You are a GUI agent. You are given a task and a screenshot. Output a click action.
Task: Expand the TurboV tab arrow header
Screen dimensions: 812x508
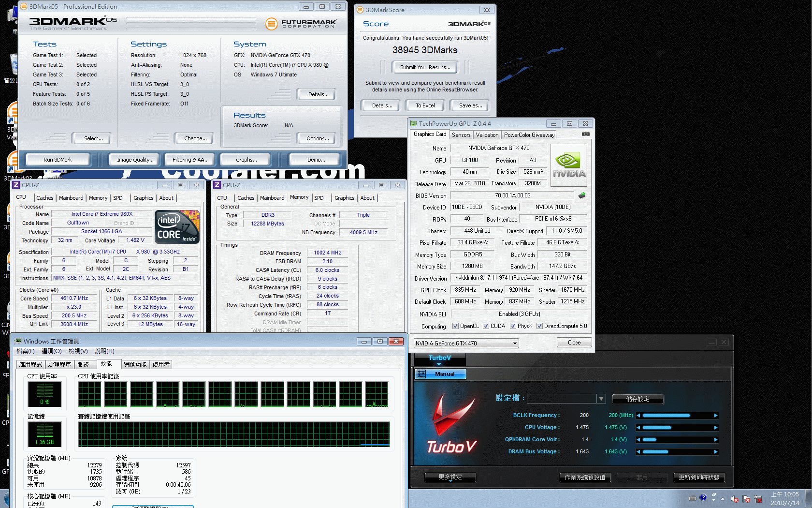(x=439, y=364)
